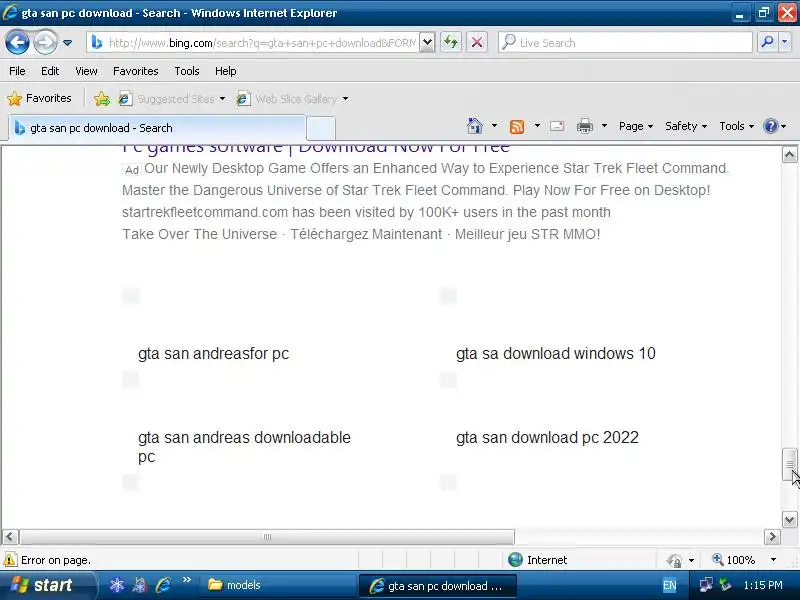
Task: Expand the Print dropdown arrow
Action: click(x=604, y=126)
